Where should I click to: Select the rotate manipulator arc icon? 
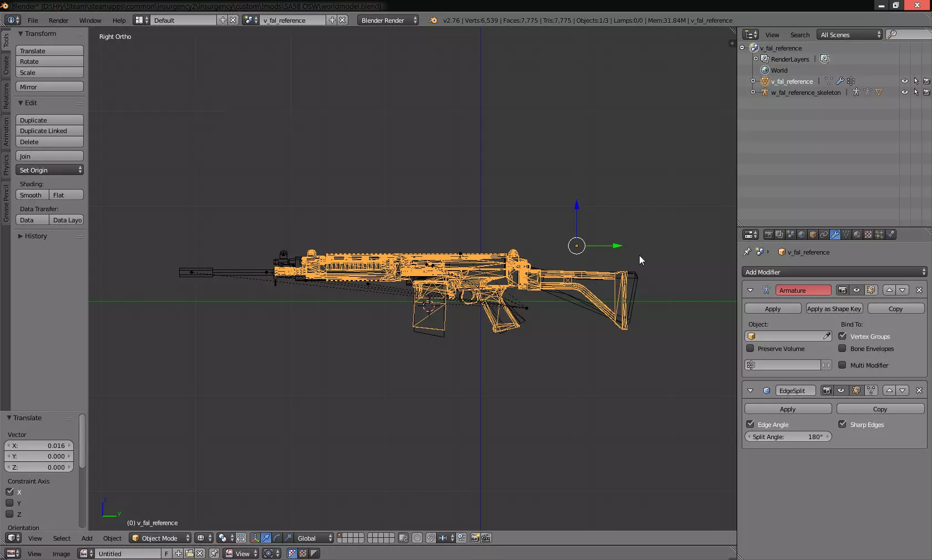(277, 538)
